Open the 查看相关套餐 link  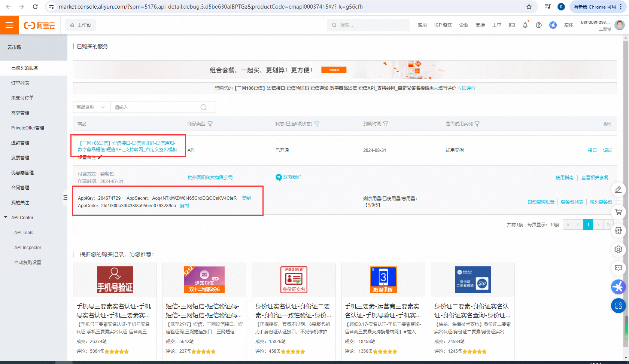(595, 178)
